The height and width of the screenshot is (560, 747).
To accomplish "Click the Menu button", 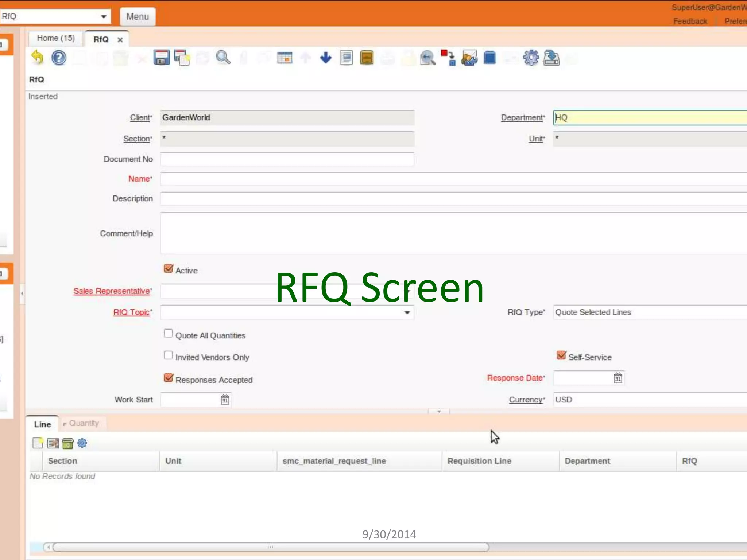I will [x=138, y=17].
